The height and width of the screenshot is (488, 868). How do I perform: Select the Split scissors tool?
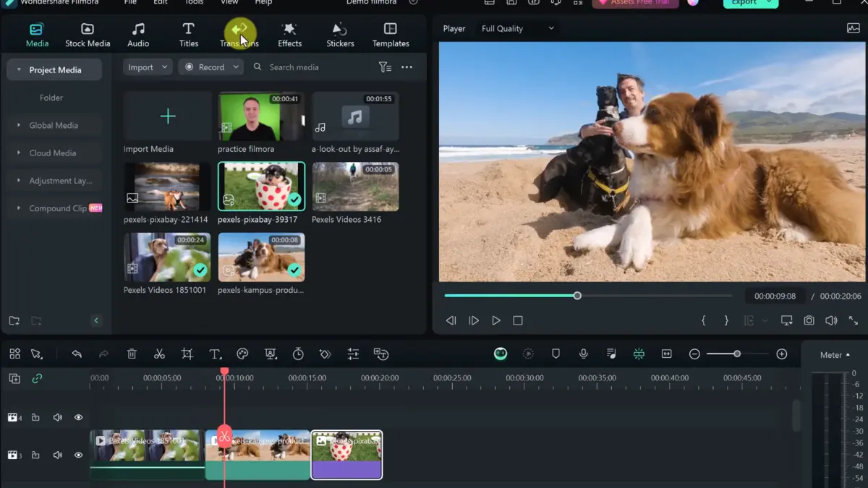point(159,354)
